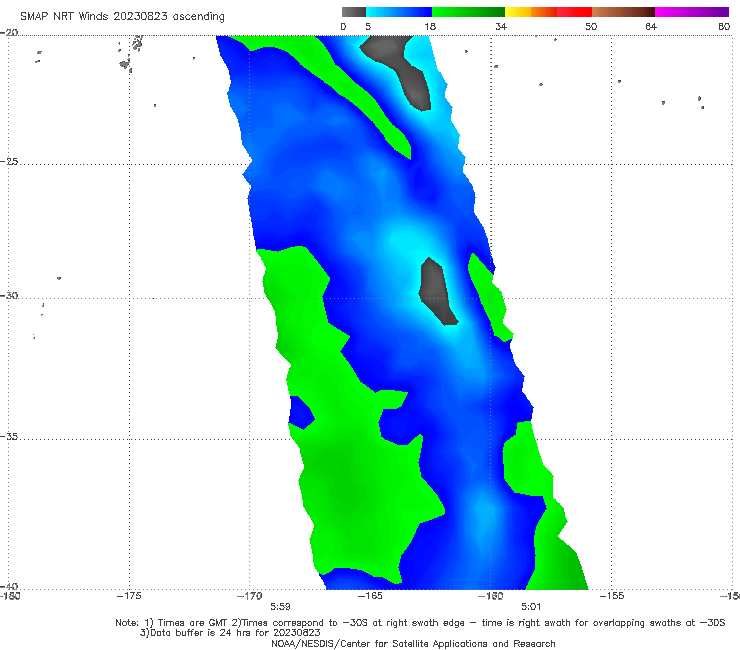Click the longitude label '-160'
This screenshot has width=740, height=650.
[x=491, y=596]
